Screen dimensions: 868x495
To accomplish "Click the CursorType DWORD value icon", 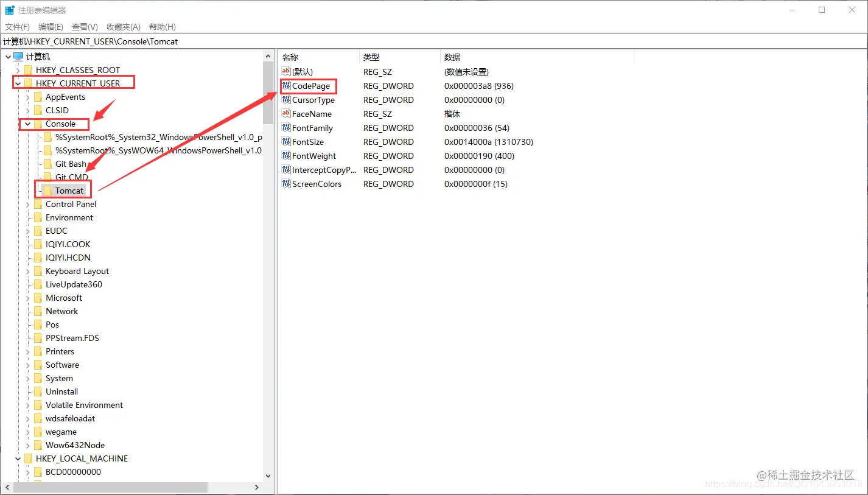I will pyautogui.click(x=286, y=100).
